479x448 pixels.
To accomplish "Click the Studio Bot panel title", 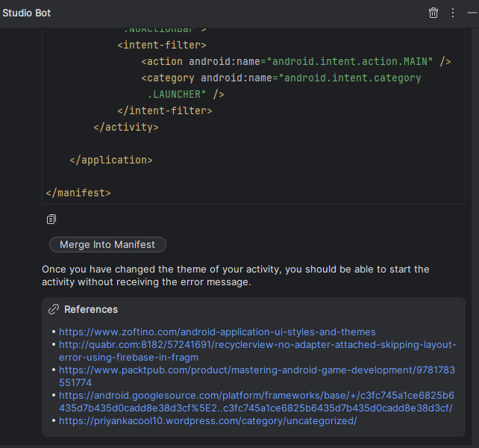I will (27, 13).
